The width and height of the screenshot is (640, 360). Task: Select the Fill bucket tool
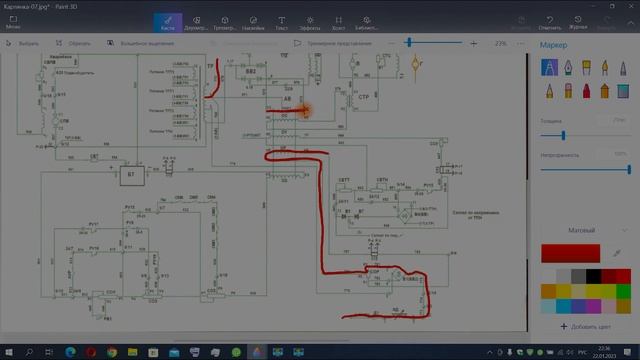pyautogui.click(x=623, y=91)
